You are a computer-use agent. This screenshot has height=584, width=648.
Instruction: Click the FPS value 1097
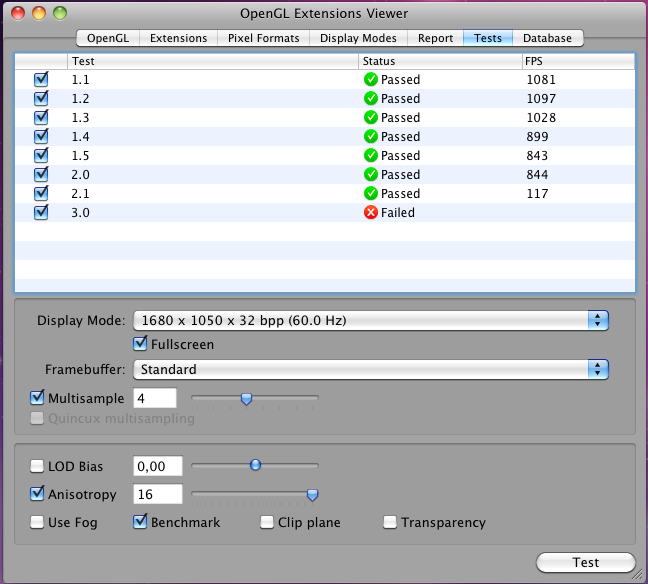(541, 98)
